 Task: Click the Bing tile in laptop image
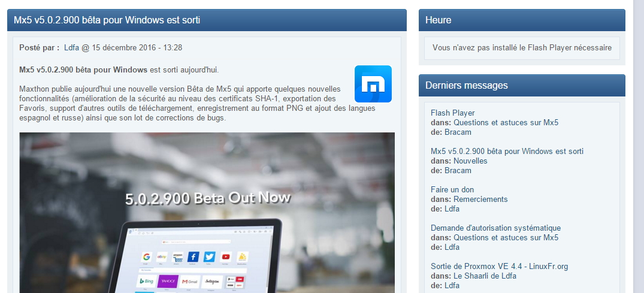tap(146, 282)
